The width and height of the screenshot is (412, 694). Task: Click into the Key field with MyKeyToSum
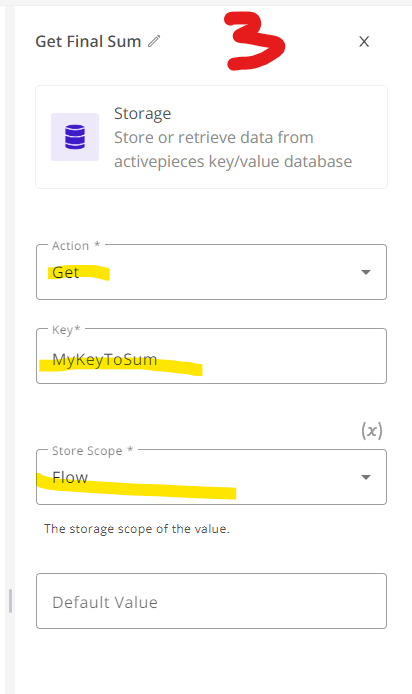pos(212,356)
